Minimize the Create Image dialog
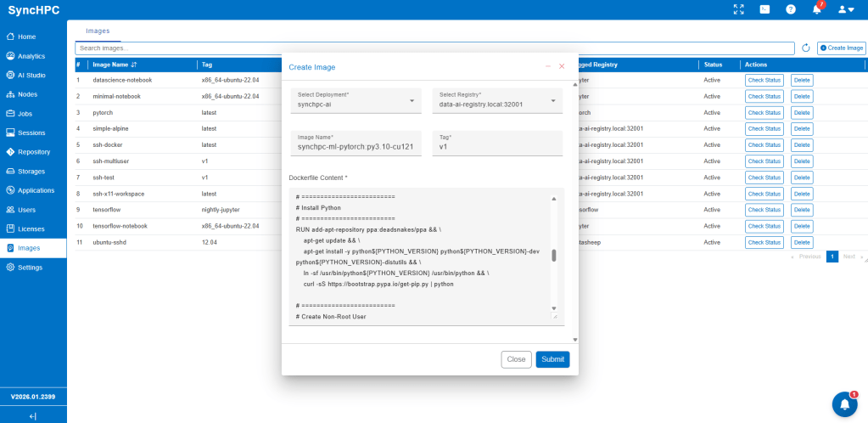This screenshot has height=423, width=868. [548, 66]
